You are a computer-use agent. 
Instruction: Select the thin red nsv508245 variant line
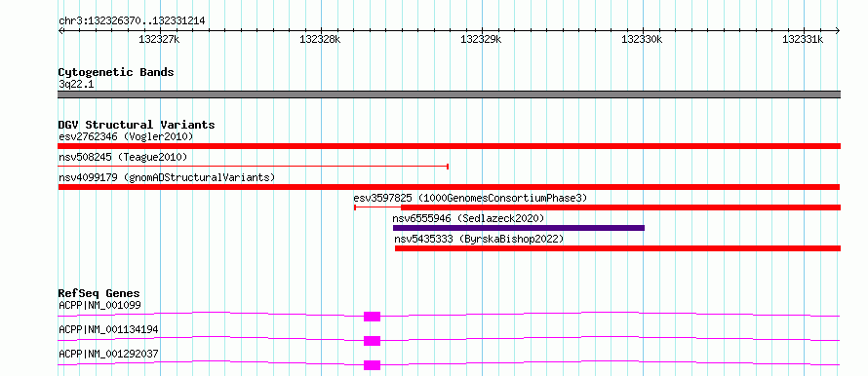click(x=253, y=166)
